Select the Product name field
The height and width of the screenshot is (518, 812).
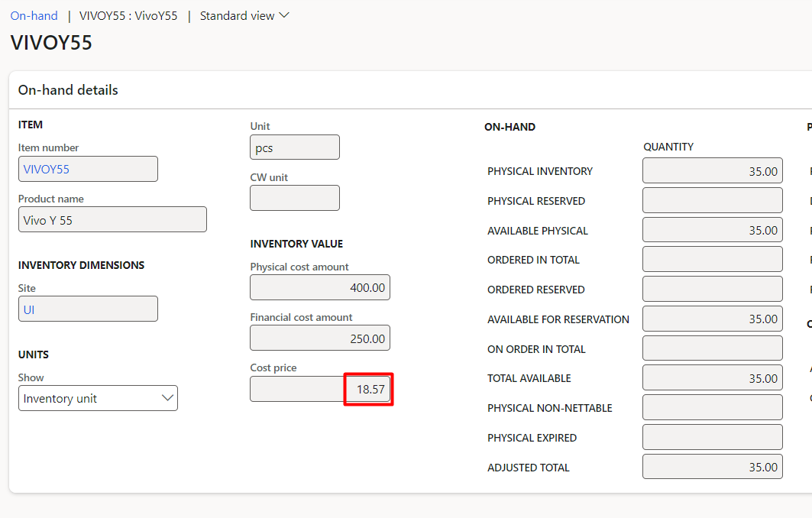tap(112, 219)
